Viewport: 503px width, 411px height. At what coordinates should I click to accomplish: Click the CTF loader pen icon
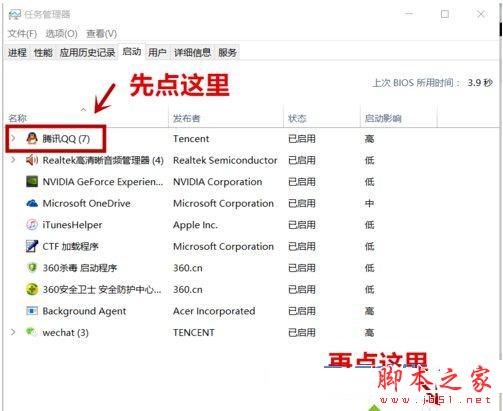pyautogui.click(x=32, y=246)
